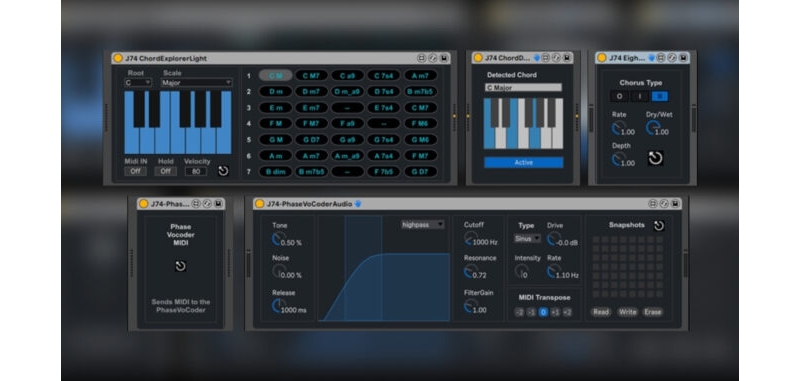This screenshot has width=800, height=381.
Task: Trigger the F M6 chord button
Action: [x=420, y=124]
